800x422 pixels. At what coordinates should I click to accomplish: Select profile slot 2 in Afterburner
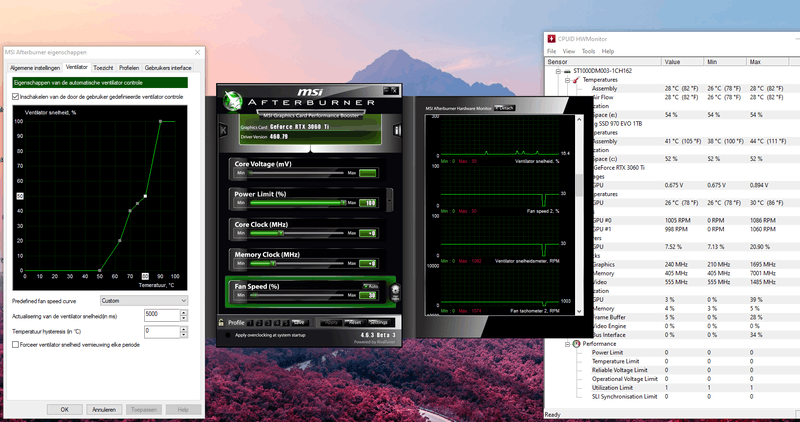click(x=259, y=323)
